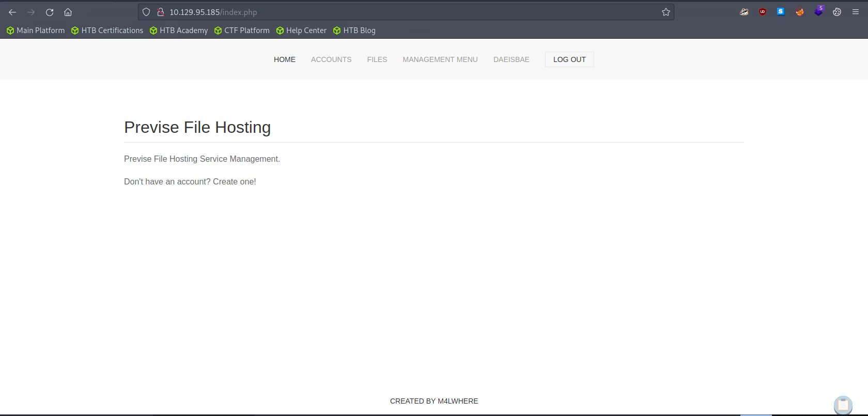Click the insecure connection padlock icon

[x=161, y=12]
